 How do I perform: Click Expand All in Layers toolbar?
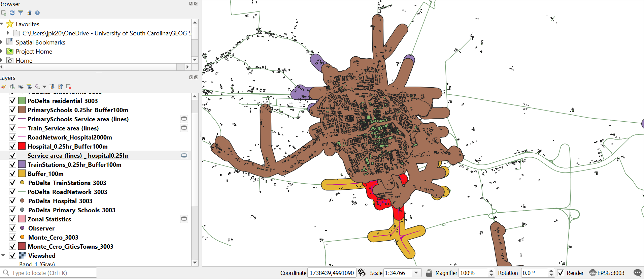click(52, 87)
